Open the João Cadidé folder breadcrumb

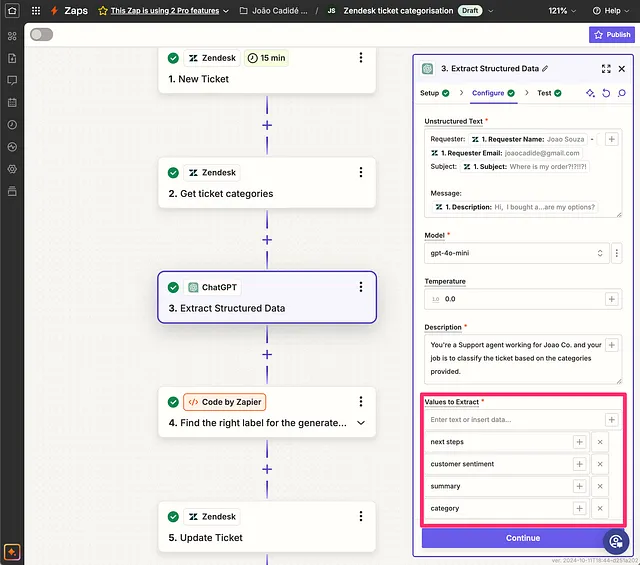click(273, 11)
